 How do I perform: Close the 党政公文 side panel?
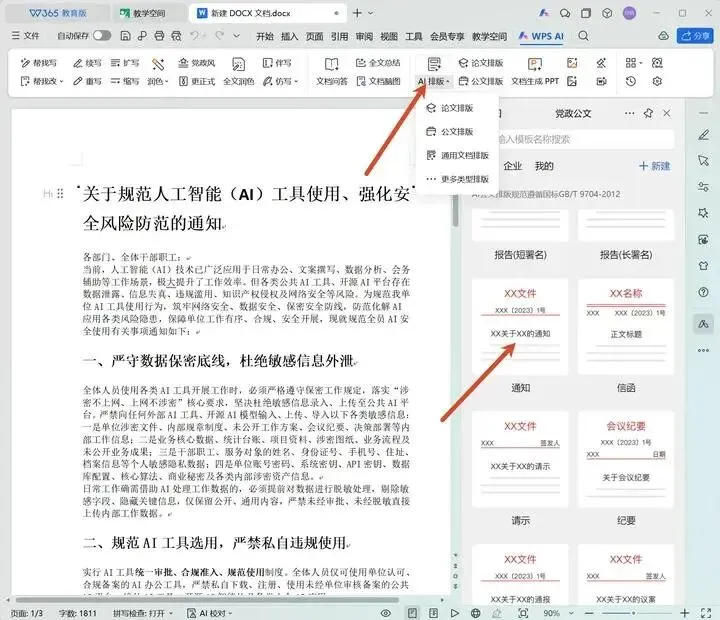click(667, 113)
